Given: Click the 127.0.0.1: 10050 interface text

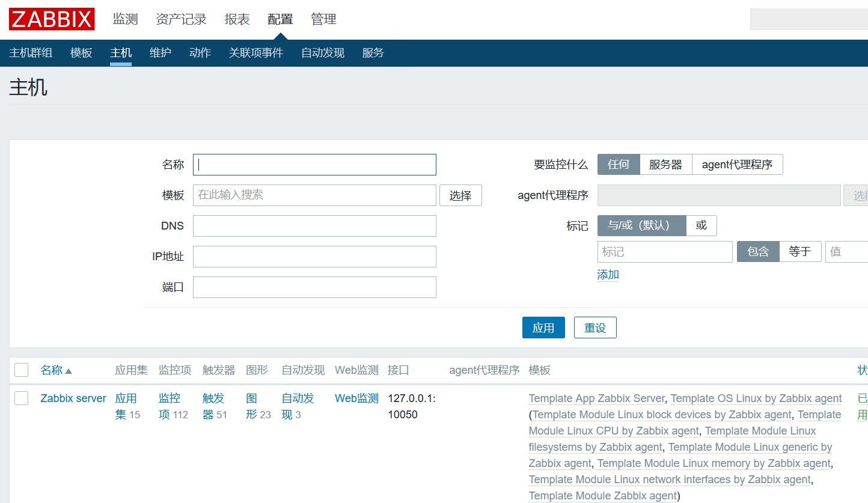Looking at the screenshot, I should tap(412, 406).
